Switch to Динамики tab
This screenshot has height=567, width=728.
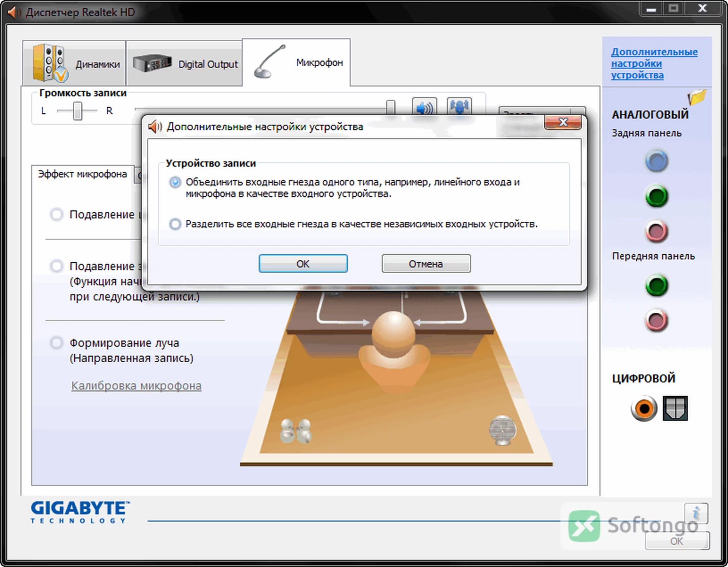click(74, 64)
